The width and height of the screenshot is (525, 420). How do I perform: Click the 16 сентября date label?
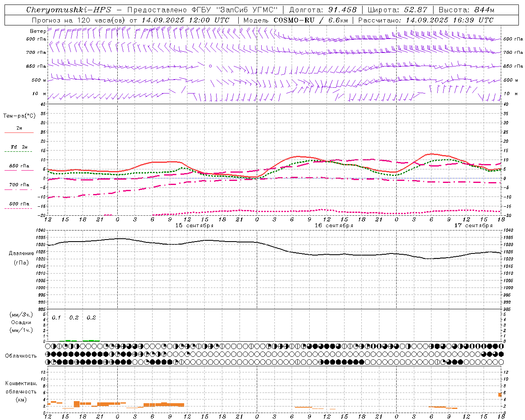(334, 226)
